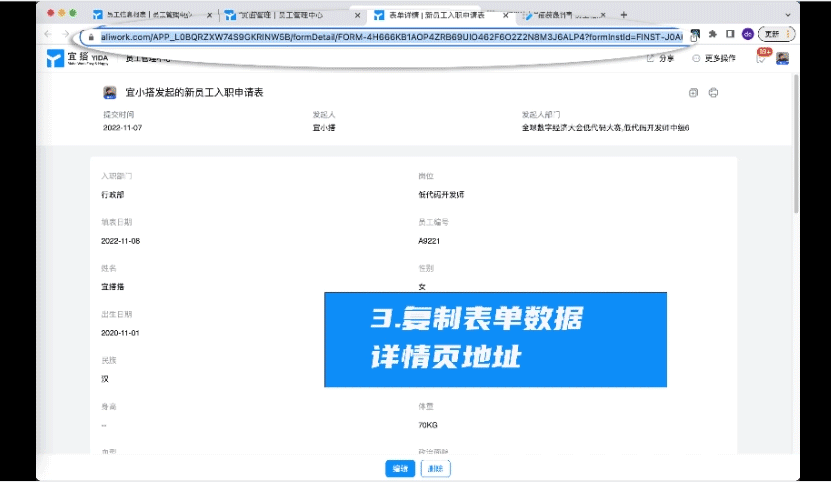
Task: Click the user avatar in top right
Action: pos(782,58)
